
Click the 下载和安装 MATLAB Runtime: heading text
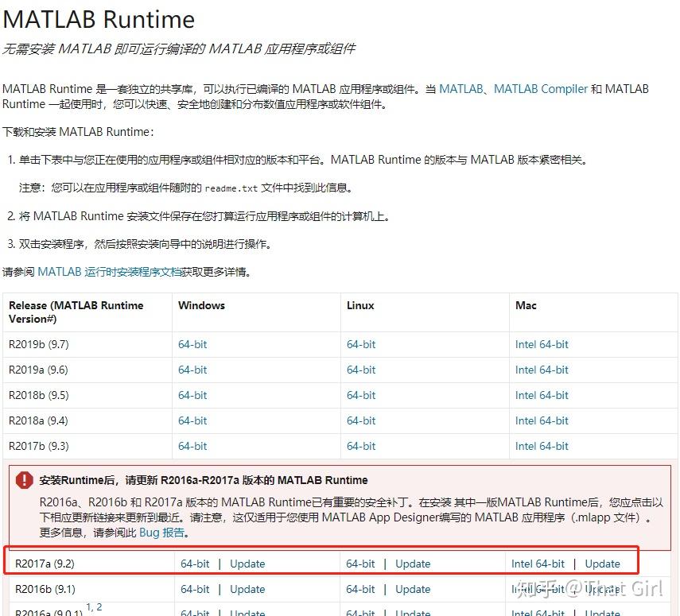point(78,132)
